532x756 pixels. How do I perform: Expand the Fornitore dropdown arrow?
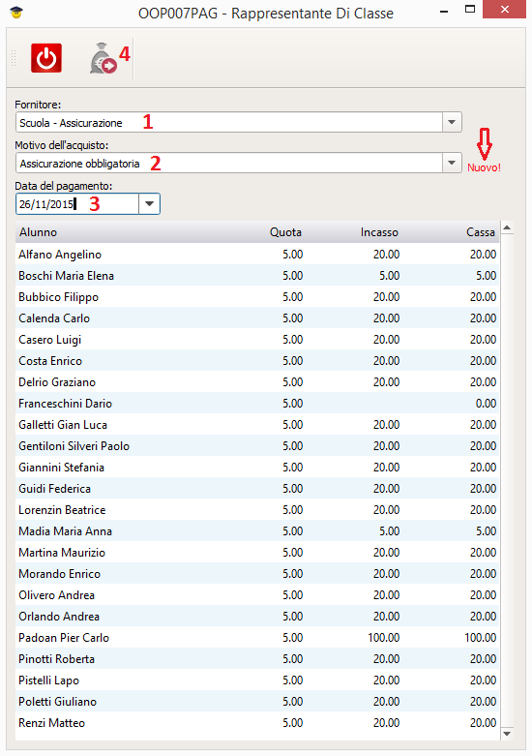pyautogui.click(x=452, y=122)
